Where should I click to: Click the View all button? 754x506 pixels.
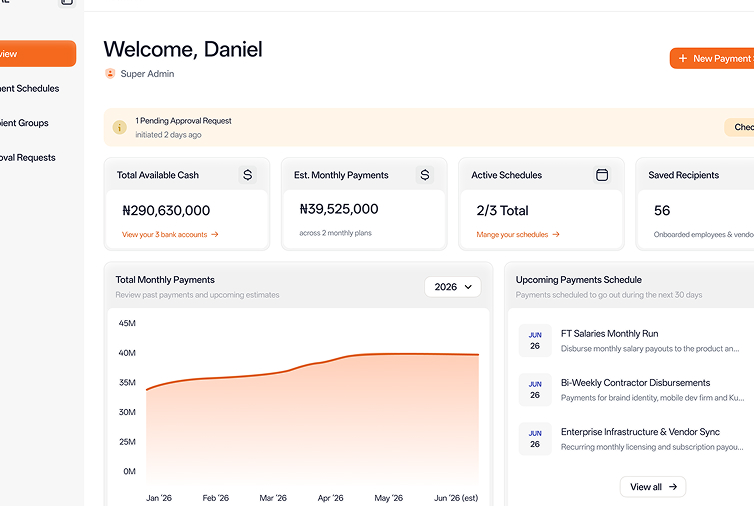[653, 487]
